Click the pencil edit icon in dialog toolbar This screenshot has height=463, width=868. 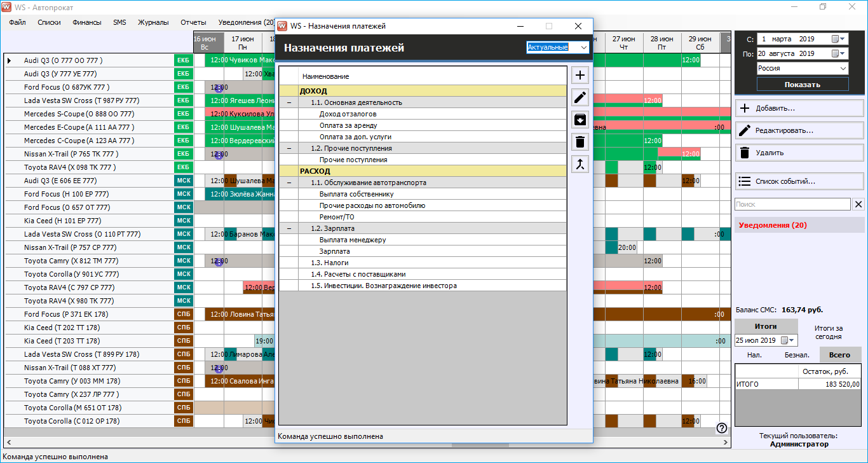click(x=580, y=97)
